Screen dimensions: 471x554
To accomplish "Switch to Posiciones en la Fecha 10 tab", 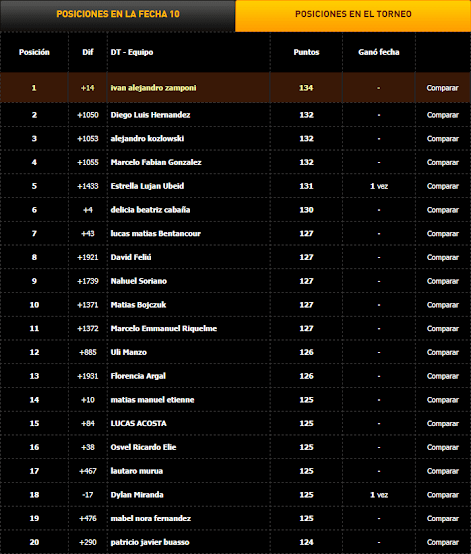I will click(118, 14).
